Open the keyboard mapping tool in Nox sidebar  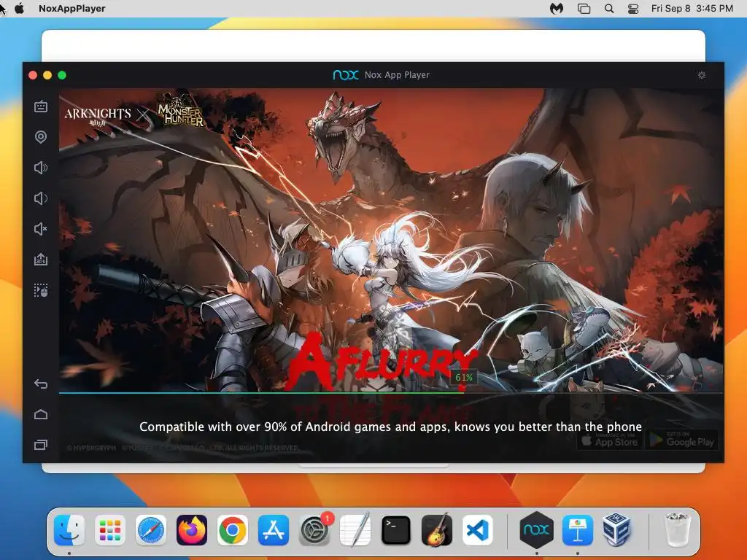[41, 106]
